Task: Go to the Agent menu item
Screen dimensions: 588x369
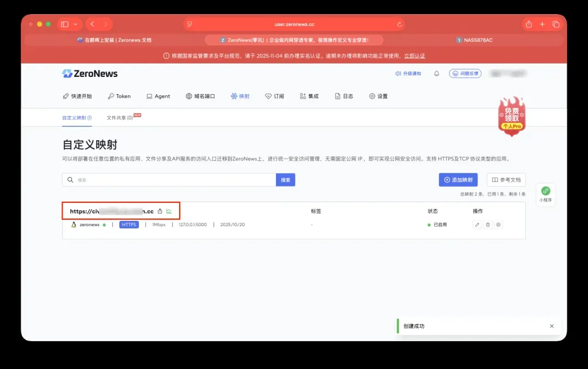Action: point(158,96)
